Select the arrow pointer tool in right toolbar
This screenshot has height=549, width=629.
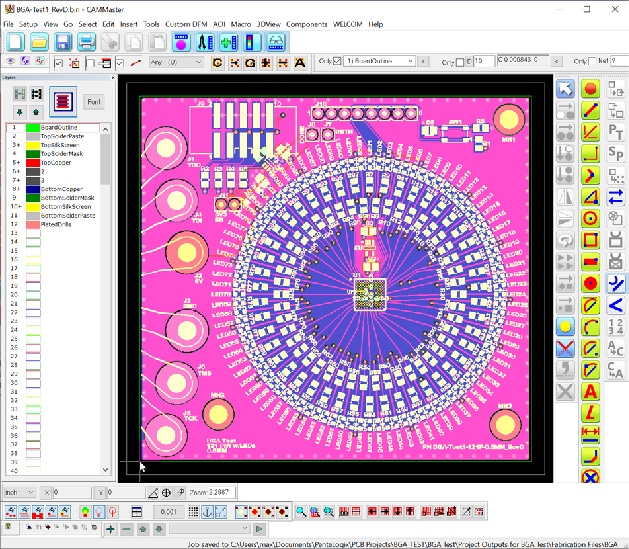tap(565, 90)
